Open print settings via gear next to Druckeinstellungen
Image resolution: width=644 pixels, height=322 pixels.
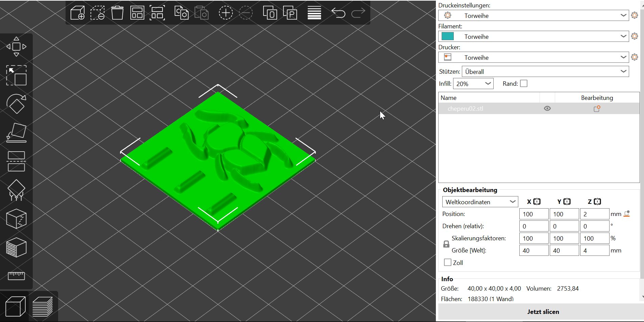635,15
